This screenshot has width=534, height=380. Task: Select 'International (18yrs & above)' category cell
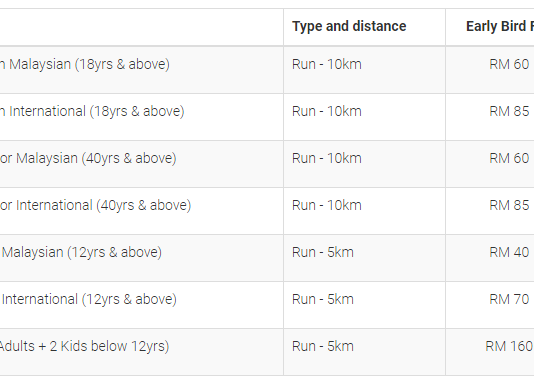(92, 111)
